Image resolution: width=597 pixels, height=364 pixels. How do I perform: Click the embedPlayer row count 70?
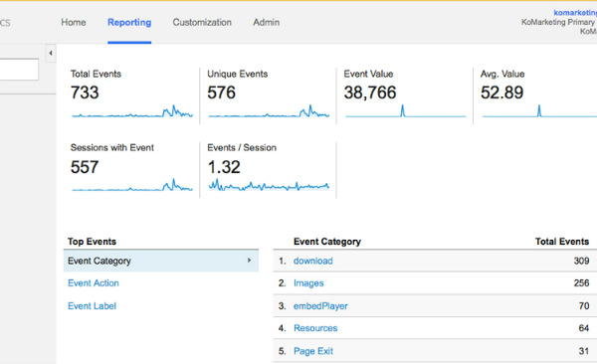[x=584, y=305]
